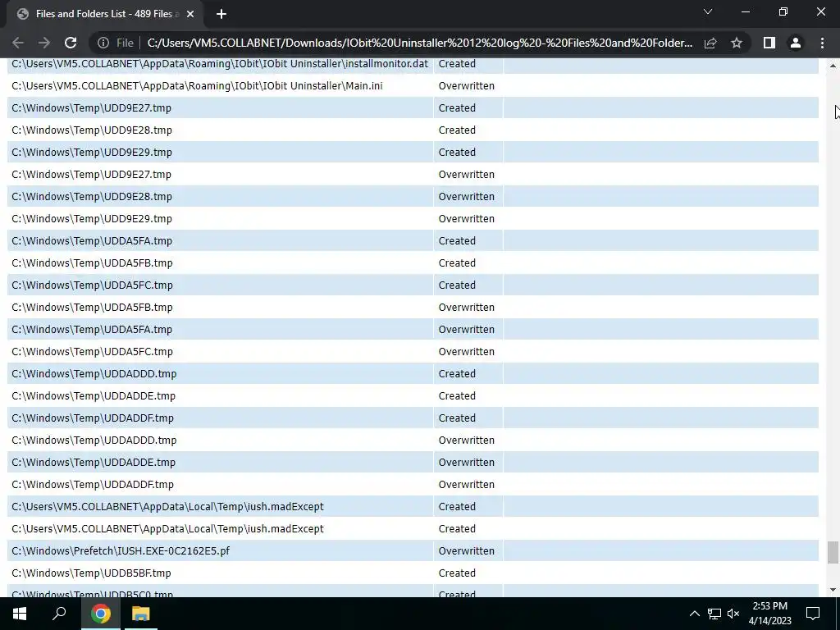This screenshot has height=630, width=840.
Task: Show hidden tray icons chevron
Action: [x=694, y=614]
